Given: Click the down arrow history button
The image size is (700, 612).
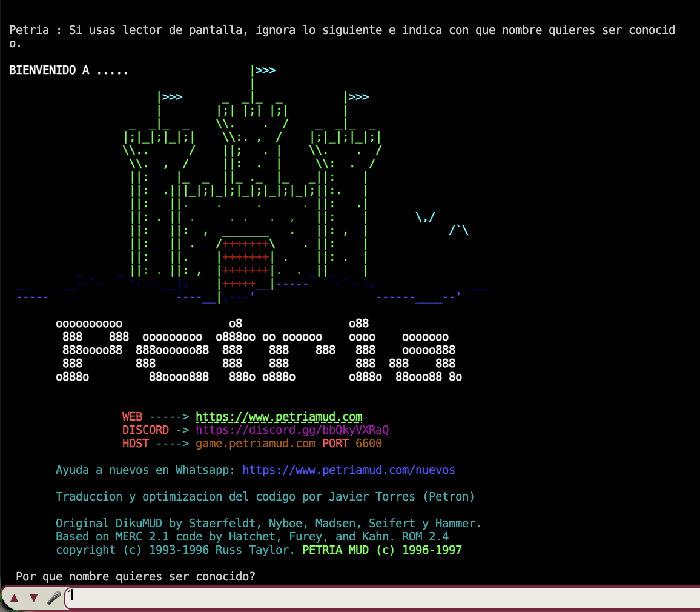Looking at the screenshot, I should [x=34, y=597].
